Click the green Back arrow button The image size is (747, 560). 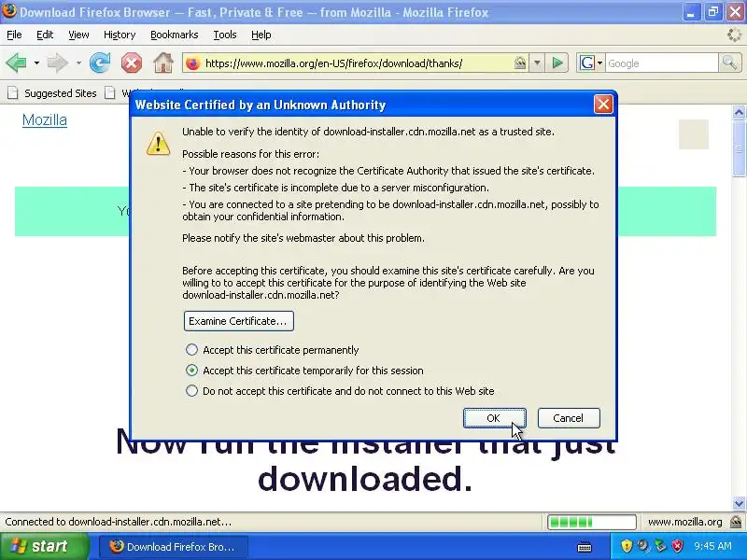coord(17,63)
